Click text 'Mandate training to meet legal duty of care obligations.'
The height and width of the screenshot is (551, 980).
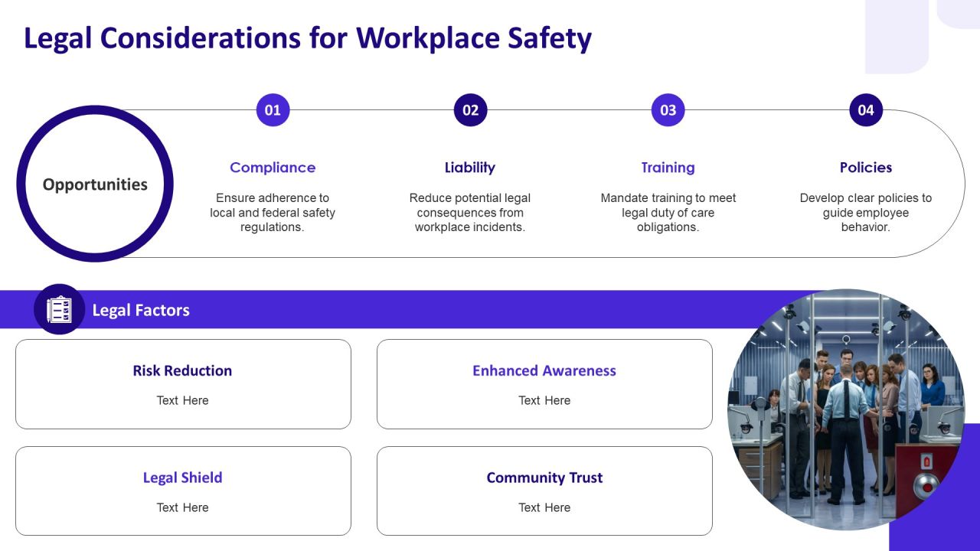pos(668,213)
